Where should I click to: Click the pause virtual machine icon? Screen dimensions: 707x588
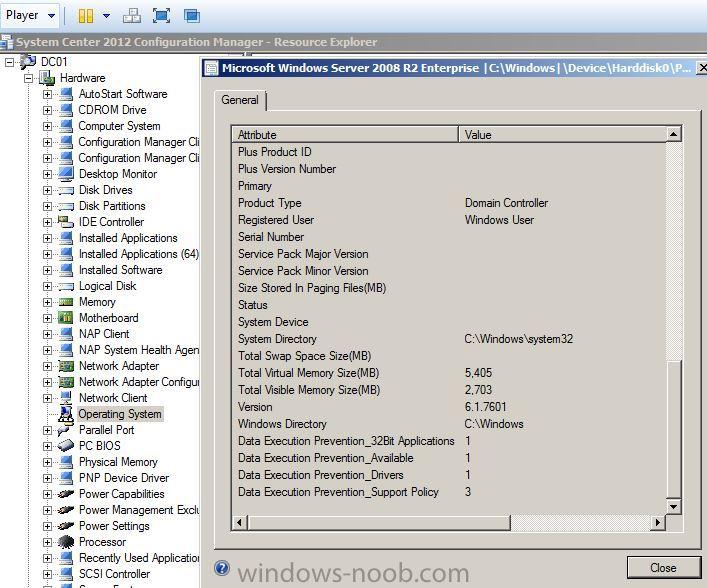(x=86, y=16)
